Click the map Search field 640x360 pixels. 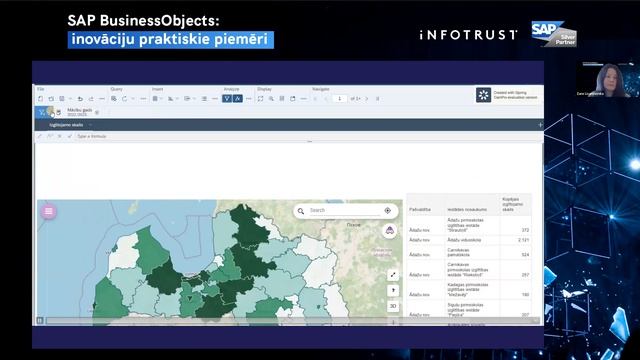pyautogui.click(x=344, y=210)
